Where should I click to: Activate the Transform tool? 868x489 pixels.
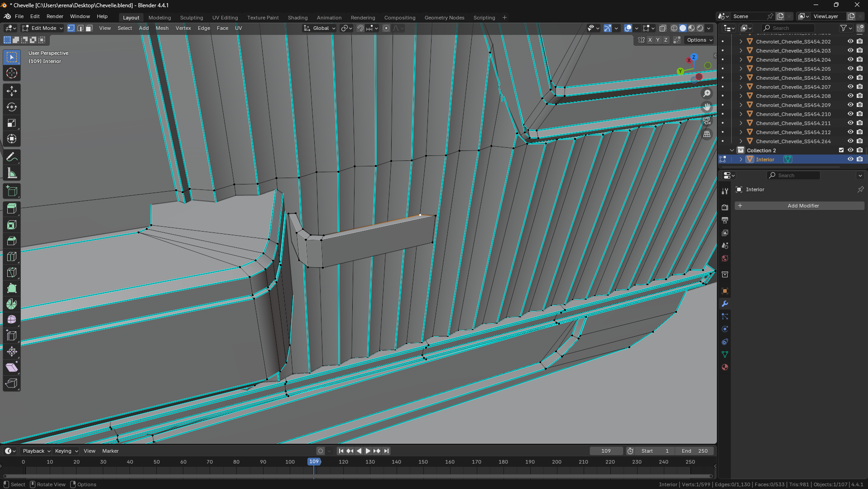[x=12, y=139]
